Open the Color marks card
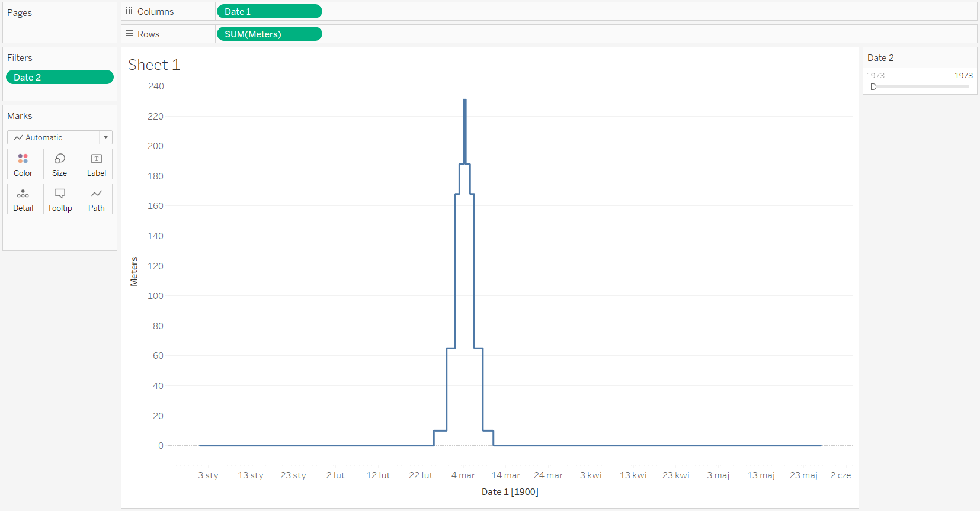This screenshot has width=980, height=511. point(23,164)
